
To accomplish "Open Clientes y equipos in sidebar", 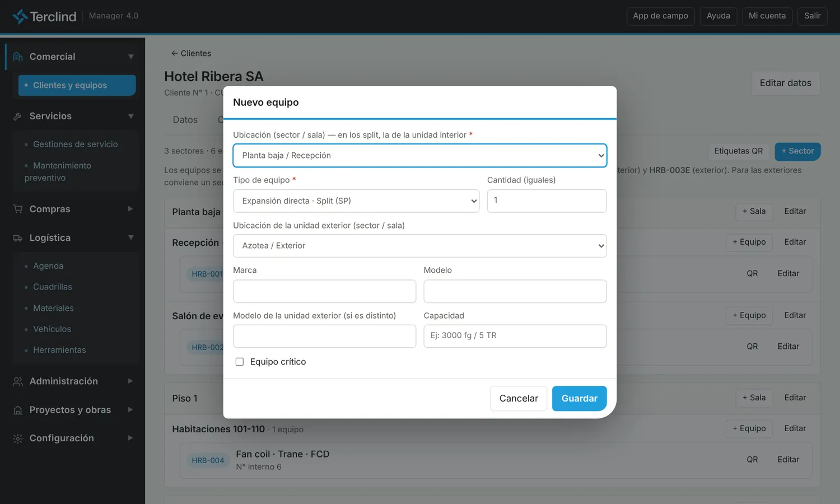I will 77,86.
